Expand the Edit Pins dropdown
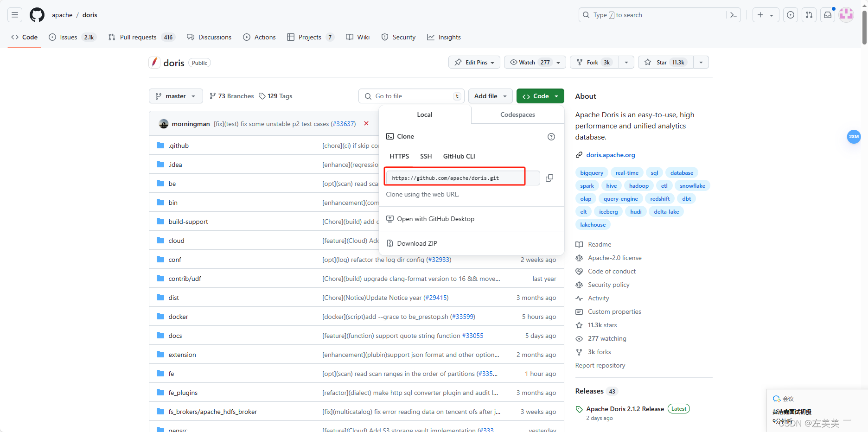Viewport: 868px width, 432px height. (474, 62)
